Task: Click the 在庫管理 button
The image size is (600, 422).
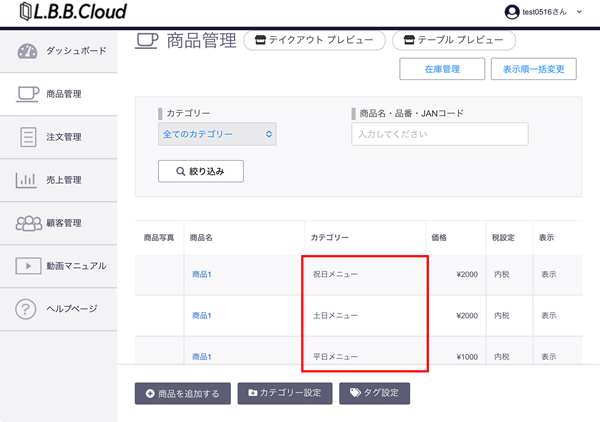Action: (441, 69)
